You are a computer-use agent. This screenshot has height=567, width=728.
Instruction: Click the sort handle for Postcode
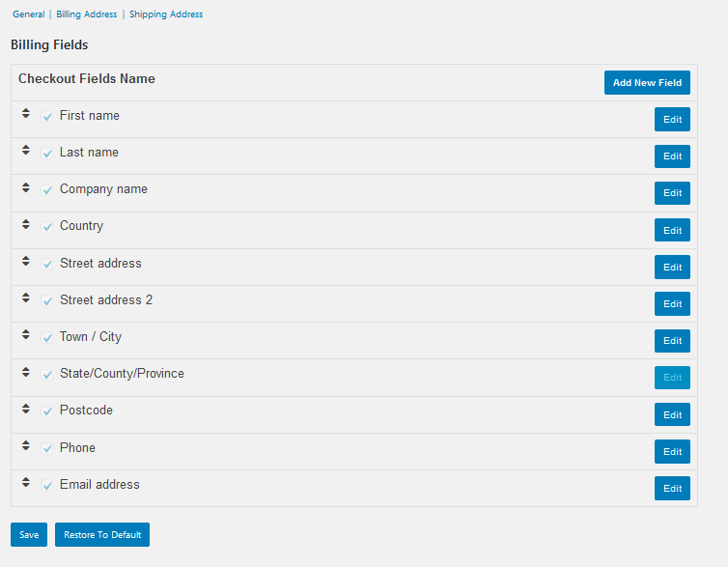pyautogui.click(x=26, y=409)
